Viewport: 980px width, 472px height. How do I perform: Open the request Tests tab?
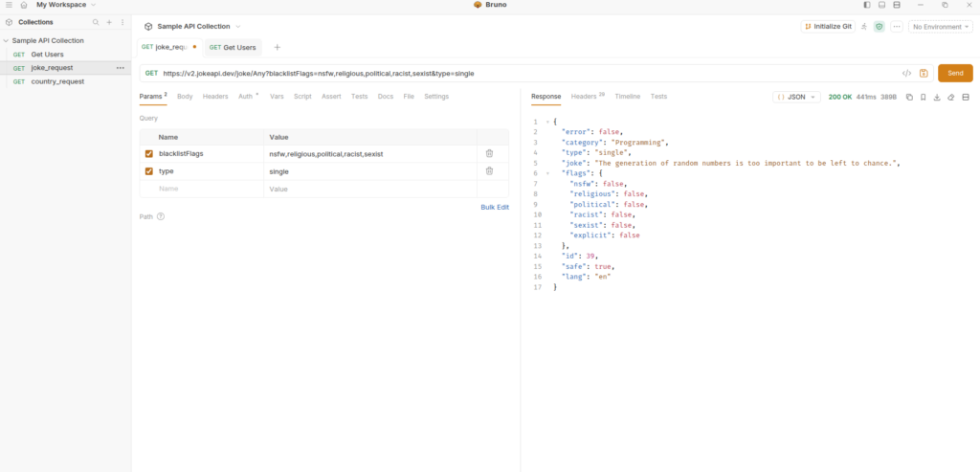pyautogui.click(x=360, y=97)
